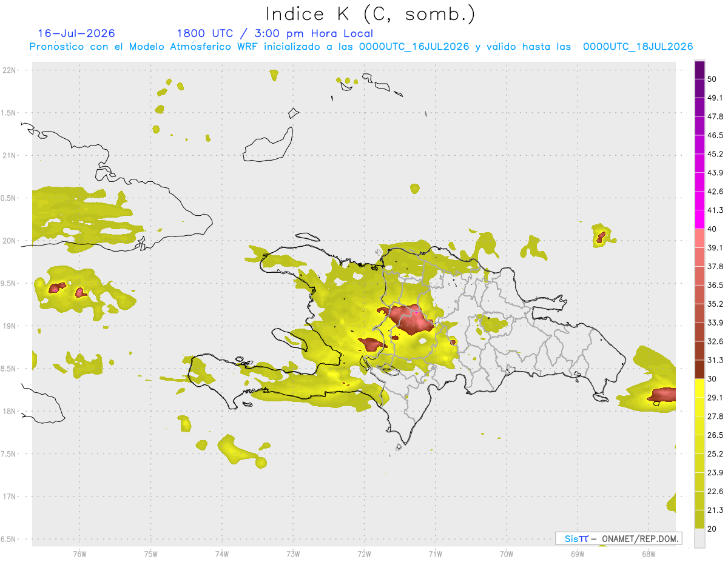Select the date text "16-Jul-2026"

[76, 33]
